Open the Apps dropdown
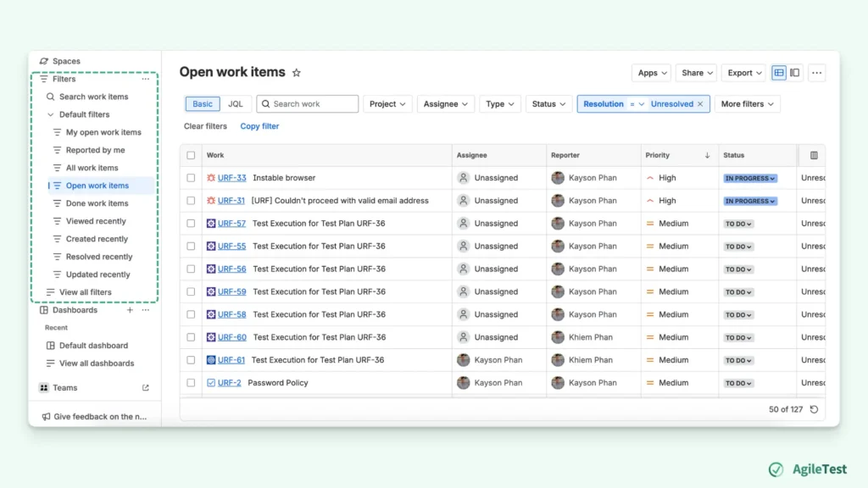This screenshot has width=868, height=488. click(652, 73)
